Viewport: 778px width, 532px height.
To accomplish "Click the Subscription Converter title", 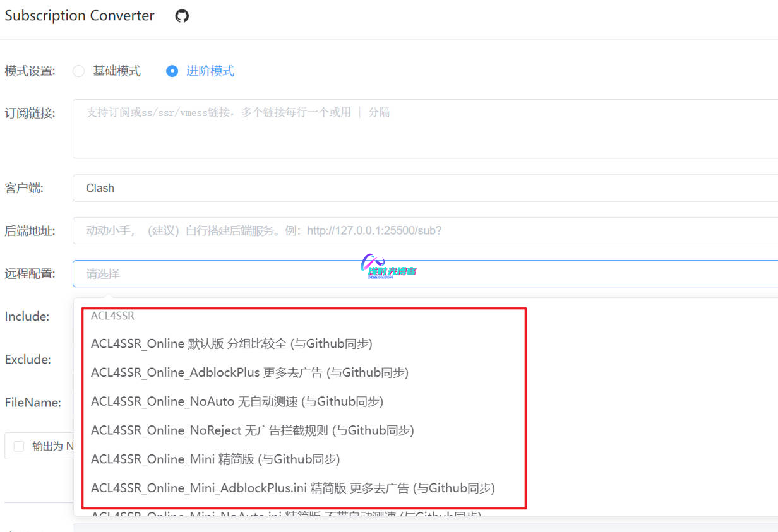I will [80, 16].
